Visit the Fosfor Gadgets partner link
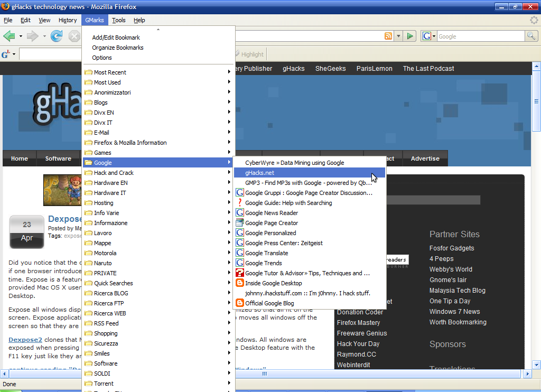This screenshot has width=541, height=392. 452,248
